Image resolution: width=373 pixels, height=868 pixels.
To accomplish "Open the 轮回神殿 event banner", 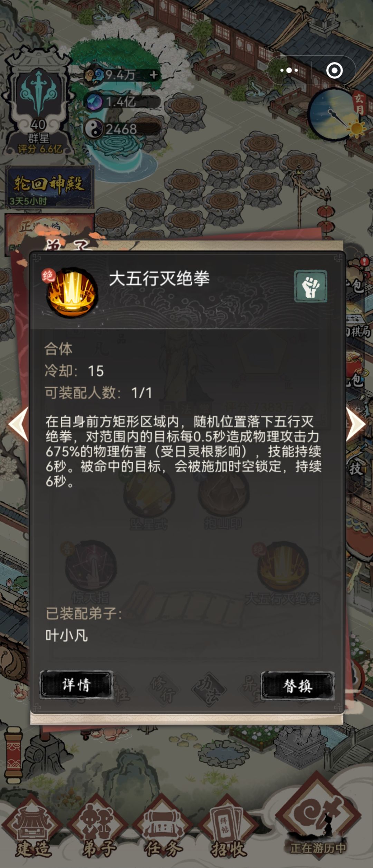I will (49, 187).
